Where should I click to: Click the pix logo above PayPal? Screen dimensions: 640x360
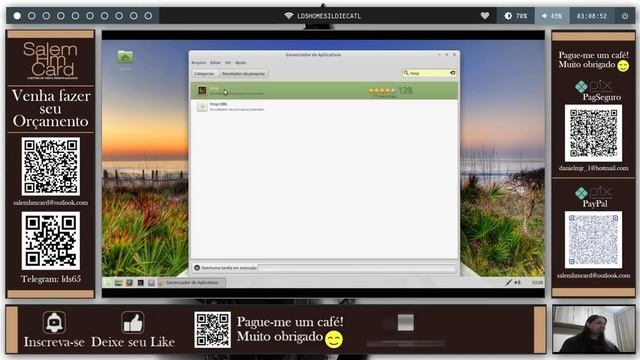pyautogui.click(x=593, y=192)
